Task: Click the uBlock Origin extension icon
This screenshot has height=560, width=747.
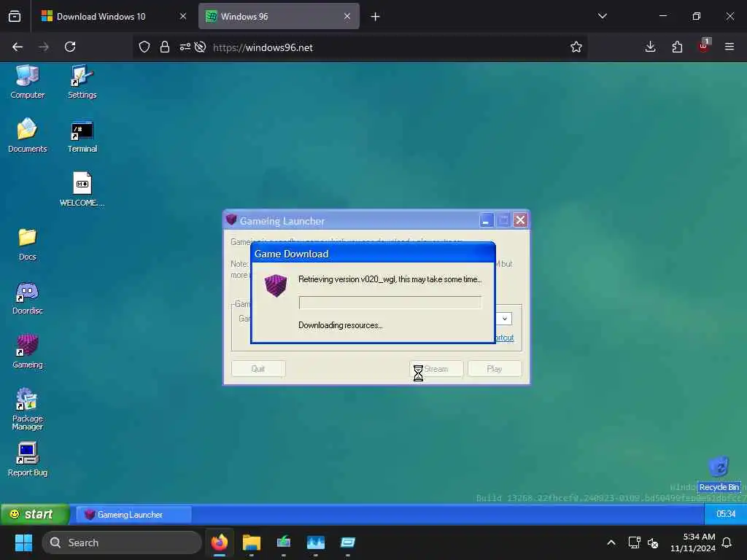Action: tap(704, 46)
